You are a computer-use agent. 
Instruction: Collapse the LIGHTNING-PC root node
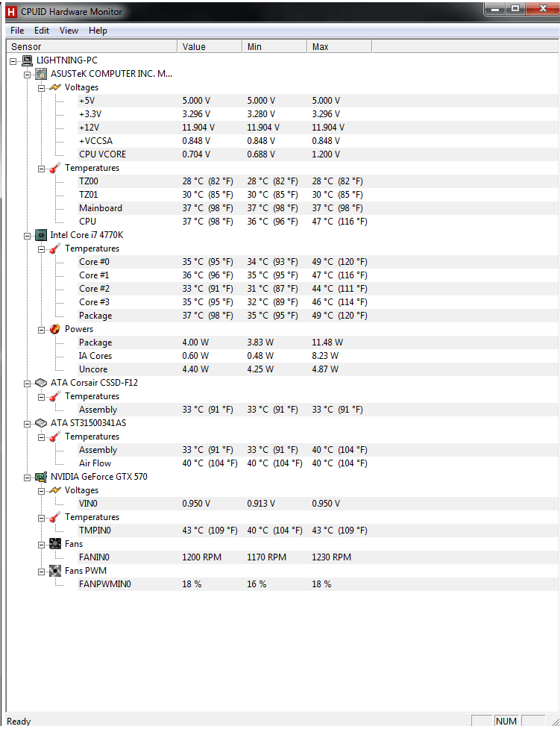[x=13, y=60]
